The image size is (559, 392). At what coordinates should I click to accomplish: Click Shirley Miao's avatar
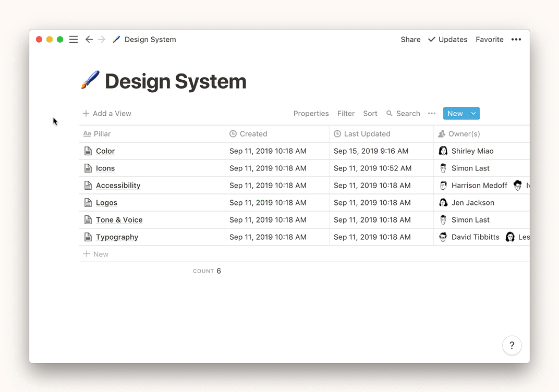click(443, 151)
